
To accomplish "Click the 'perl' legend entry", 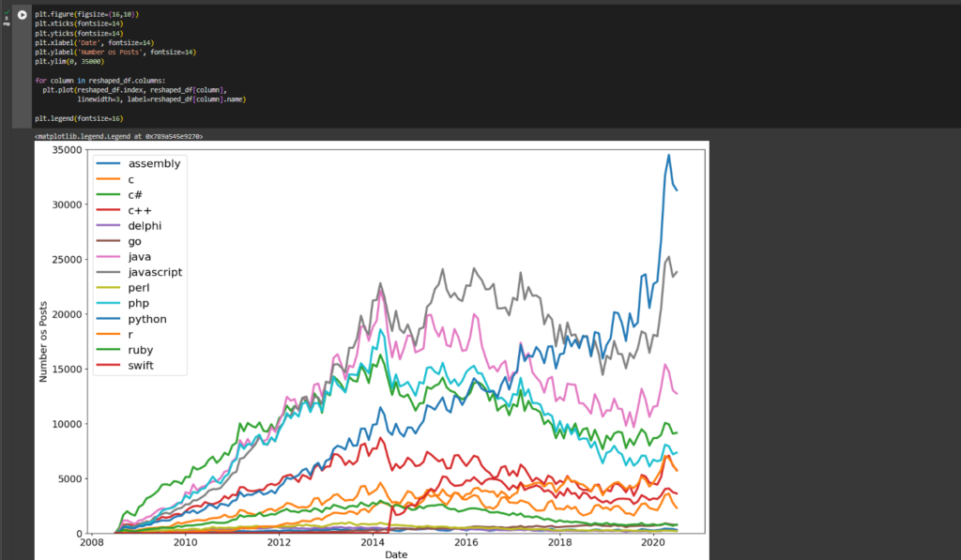I will (x=140, y=288).
